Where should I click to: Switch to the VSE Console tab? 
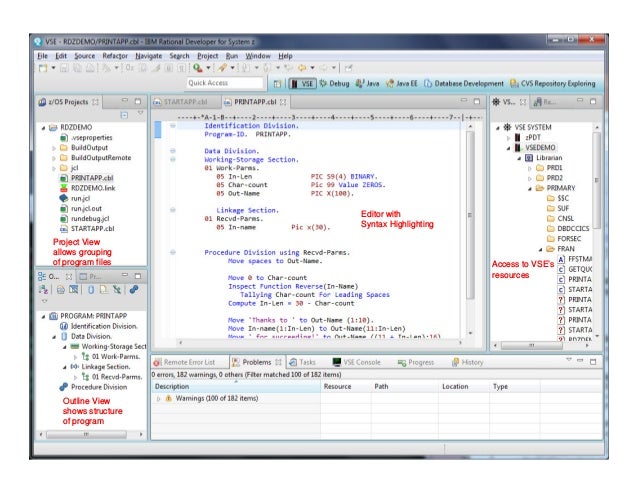point(356,362)
